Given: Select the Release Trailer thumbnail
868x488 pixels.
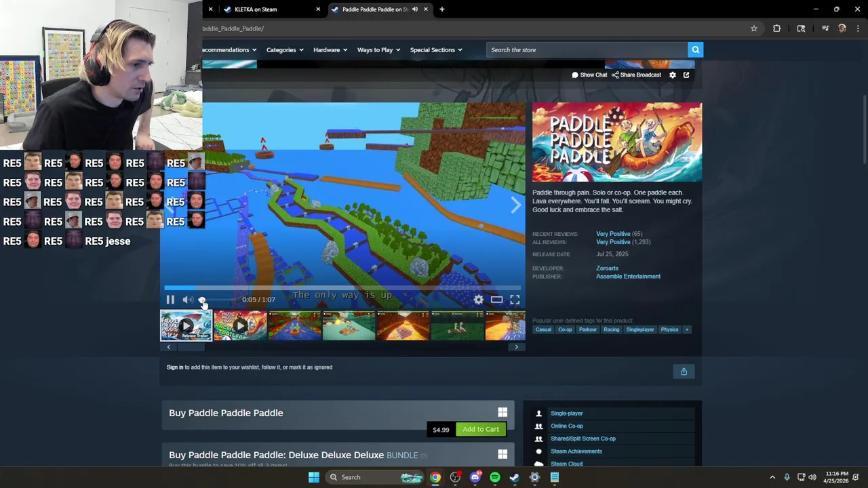Looking at the screenshot, I should pyautogui.click(x=186, y=325).
